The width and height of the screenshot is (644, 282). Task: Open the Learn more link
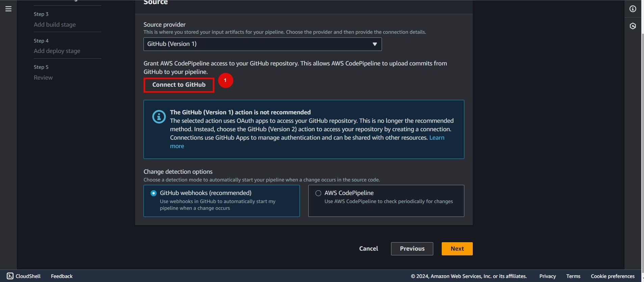click(x=437, y=138)
